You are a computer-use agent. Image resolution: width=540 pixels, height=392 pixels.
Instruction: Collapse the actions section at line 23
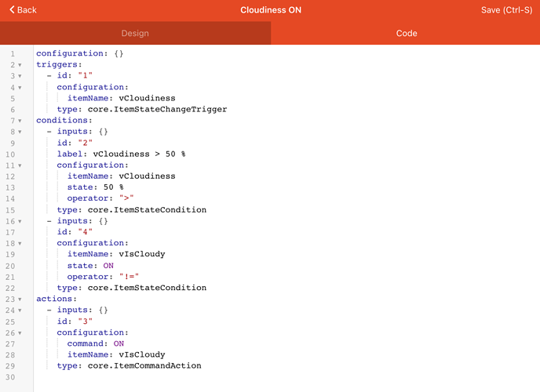20,299
